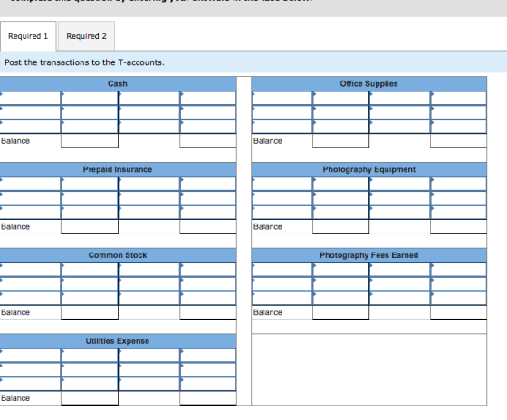Click first-row credit amount cell in Office Supplies

458,98
